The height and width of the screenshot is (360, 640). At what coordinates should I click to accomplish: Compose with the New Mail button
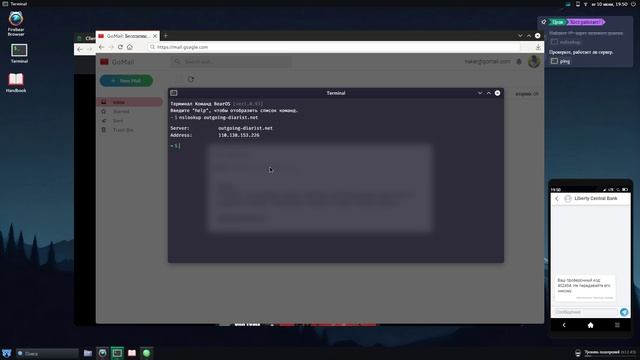click(127, 81)
